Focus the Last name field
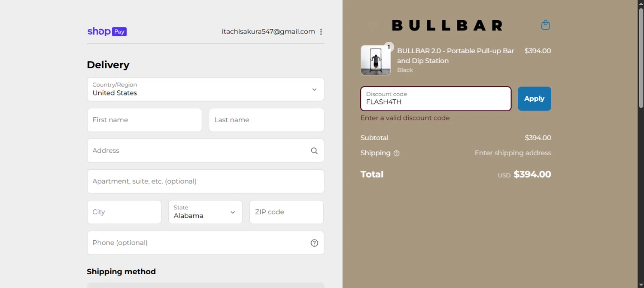The width and height of the screenshot is (644, 288). coord(266,120)
